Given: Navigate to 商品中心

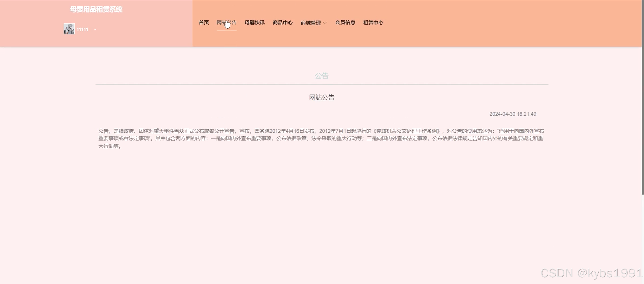Looking at the screenshot, I should pyautogui.click(x=283, y=23).
